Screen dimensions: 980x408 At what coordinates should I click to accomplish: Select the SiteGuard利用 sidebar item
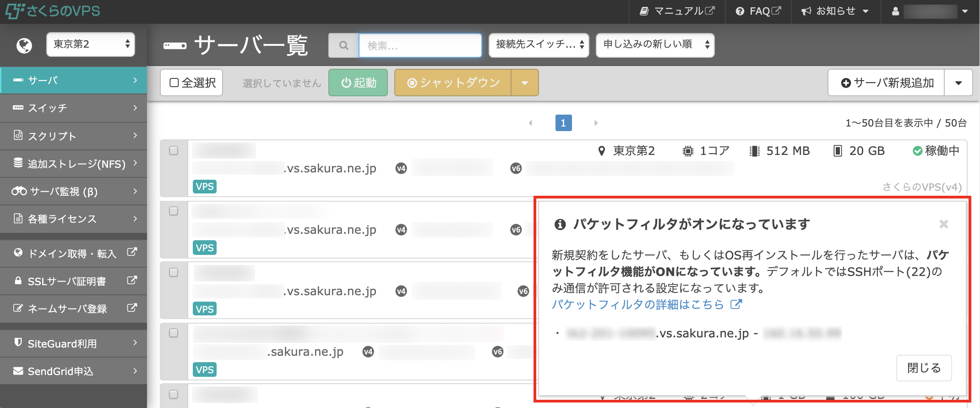(x=74, y=343)
